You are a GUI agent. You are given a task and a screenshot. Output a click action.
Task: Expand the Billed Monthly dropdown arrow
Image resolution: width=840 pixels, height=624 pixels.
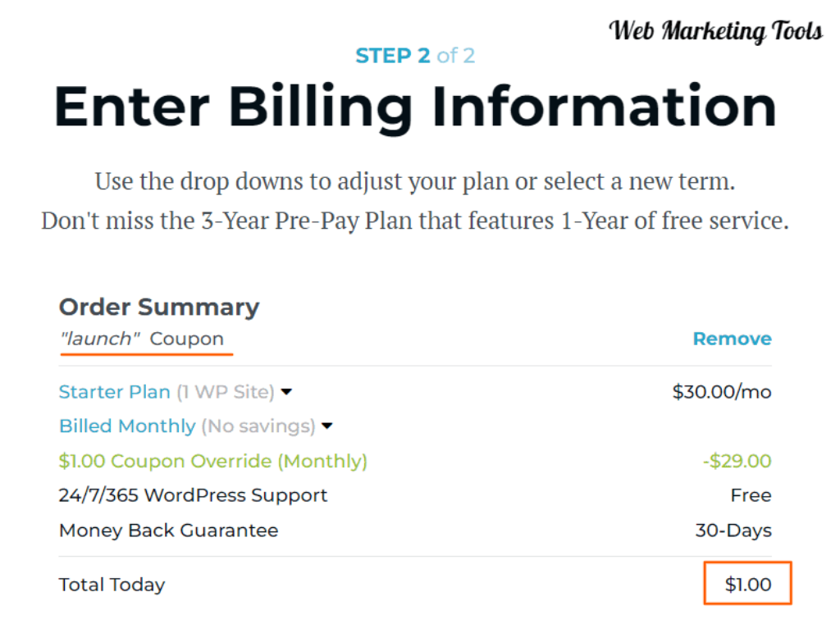[326, 426]
